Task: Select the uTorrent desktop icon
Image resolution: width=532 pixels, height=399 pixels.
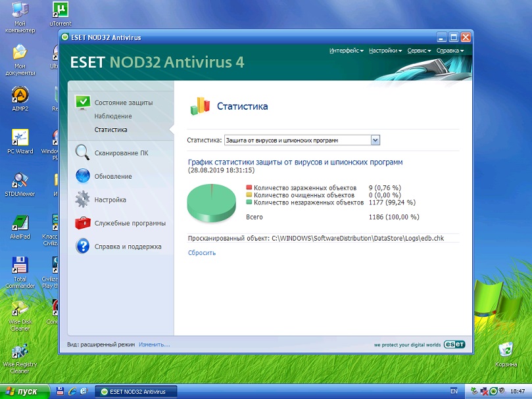Action: [60, 14]
